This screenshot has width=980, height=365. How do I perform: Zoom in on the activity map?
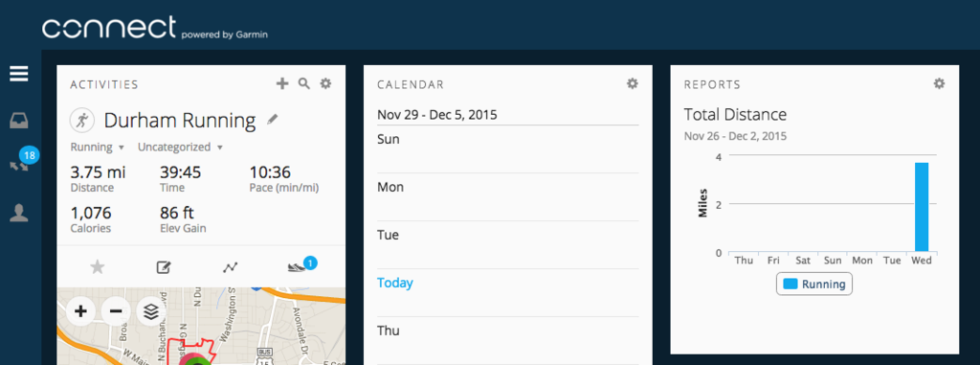coord(80,311)
